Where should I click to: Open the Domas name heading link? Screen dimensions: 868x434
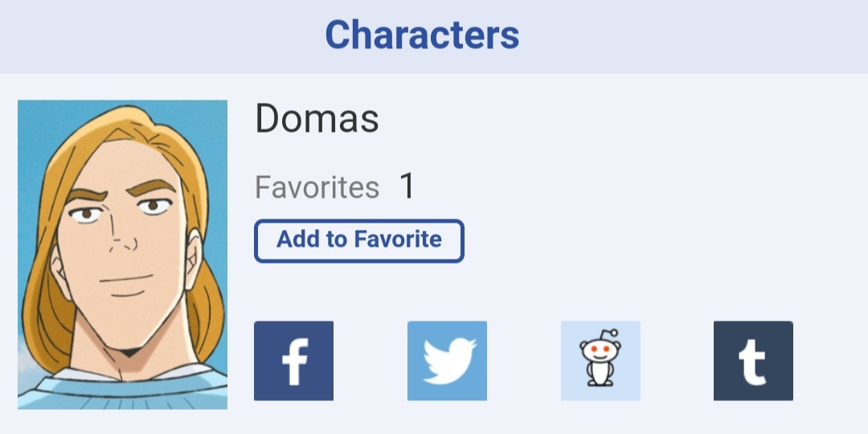[317, 120]
